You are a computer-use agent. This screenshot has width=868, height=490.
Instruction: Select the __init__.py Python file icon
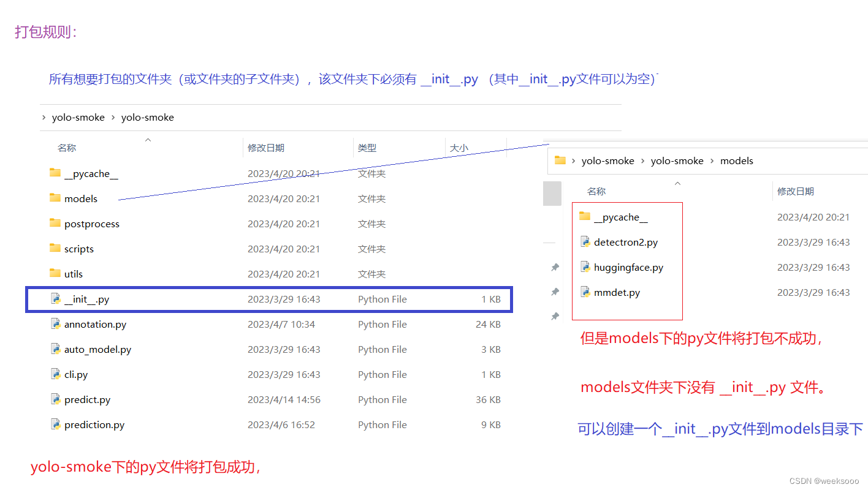tap(55, 299)
